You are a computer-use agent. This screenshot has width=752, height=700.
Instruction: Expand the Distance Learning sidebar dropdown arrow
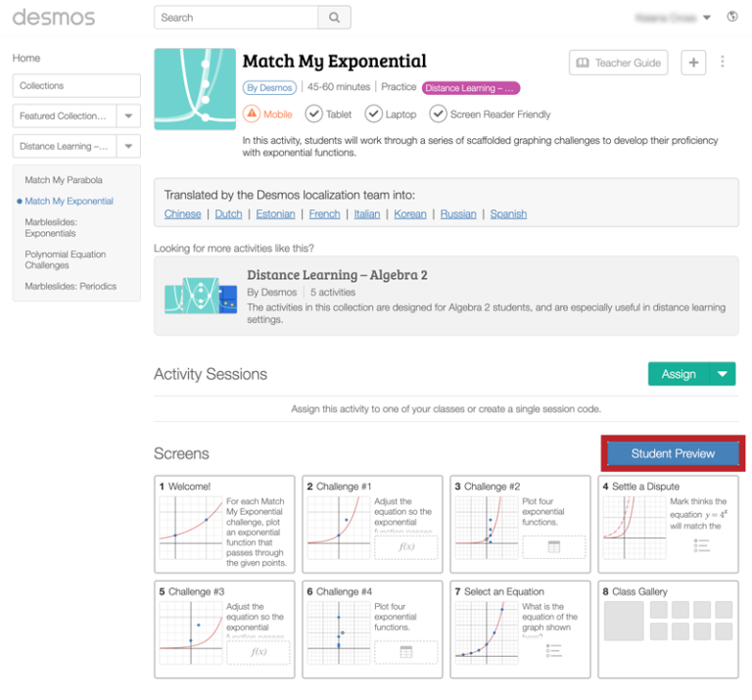click(x=128, y=147)
